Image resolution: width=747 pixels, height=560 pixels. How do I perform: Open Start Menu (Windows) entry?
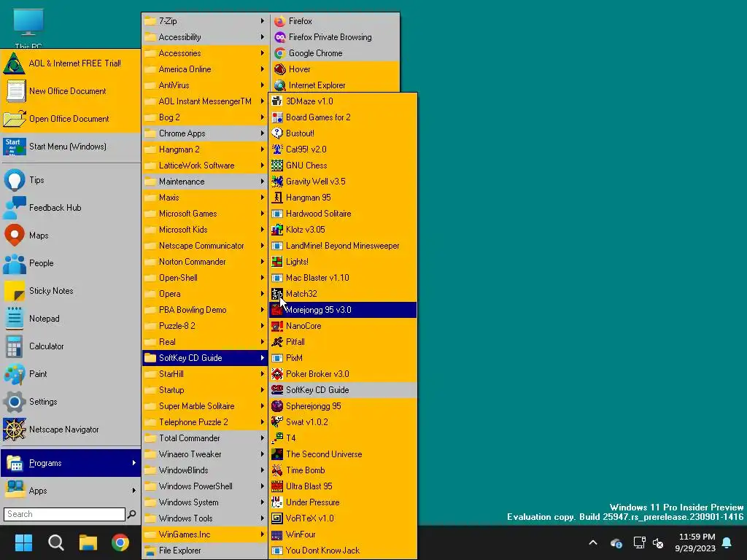click(71, 146)
